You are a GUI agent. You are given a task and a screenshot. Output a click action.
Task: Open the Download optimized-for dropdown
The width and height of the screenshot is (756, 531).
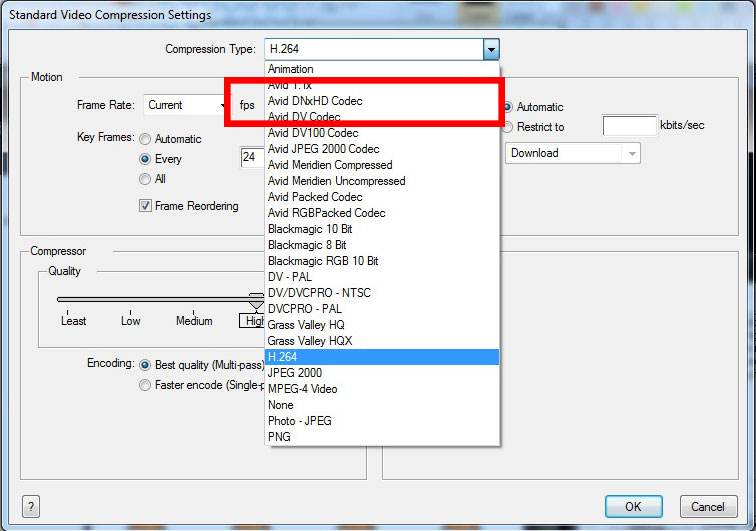click(573, 153)
